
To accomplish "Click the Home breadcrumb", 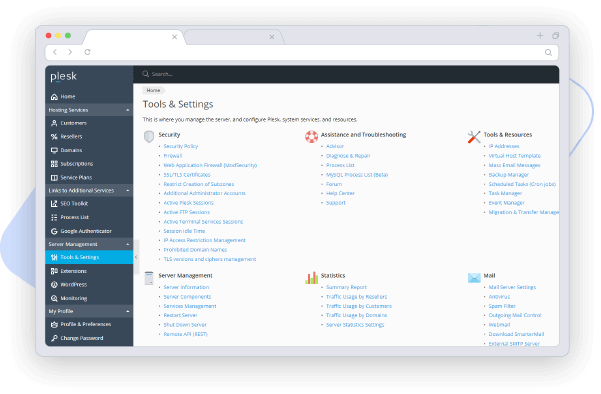I will pos(153,90).
